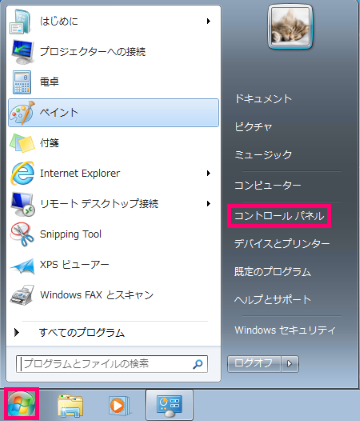Image resolution: width=360 pixels, height=421 pixels.
Task: Open 付箋 sticky notes icon
Action: [x=22, y=143]
